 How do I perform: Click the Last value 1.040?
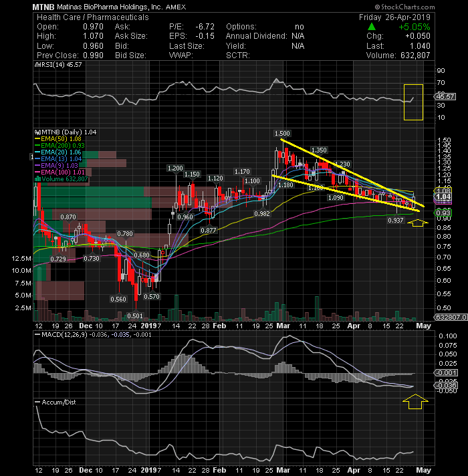tap(420, 46)
